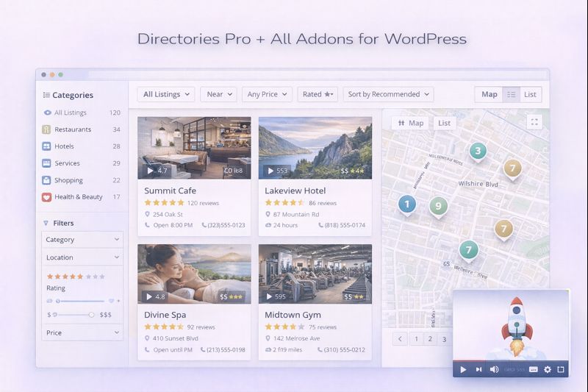Adjust the $ to $$$ price slider handle
The width and height of the screenshot is (588, 392).
tap(91, 315)
